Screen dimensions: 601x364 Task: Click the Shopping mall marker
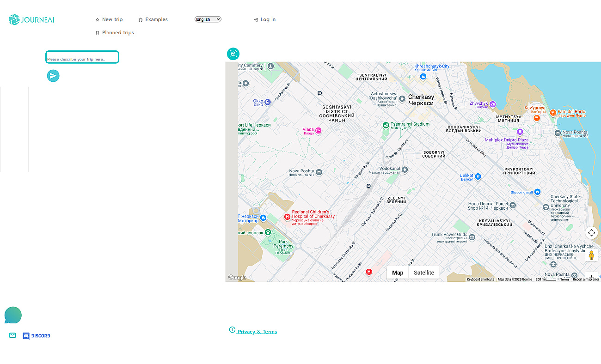537,192
